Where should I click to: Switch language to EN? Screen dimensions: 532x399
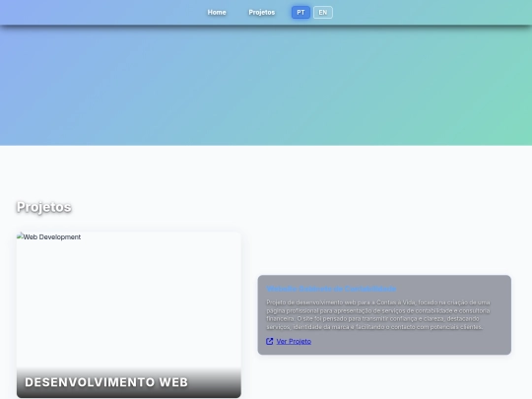click(x=323, y=13)
